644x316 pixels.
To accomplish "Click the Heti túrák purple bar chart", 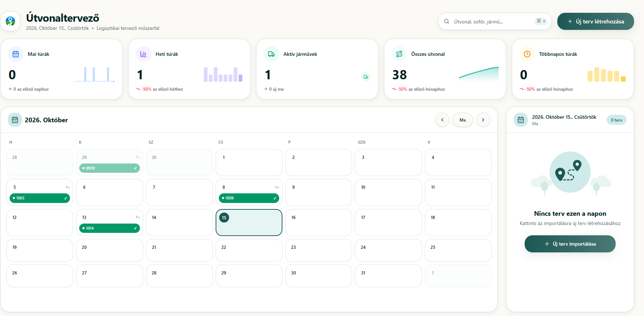I will [x=223, y=74].
